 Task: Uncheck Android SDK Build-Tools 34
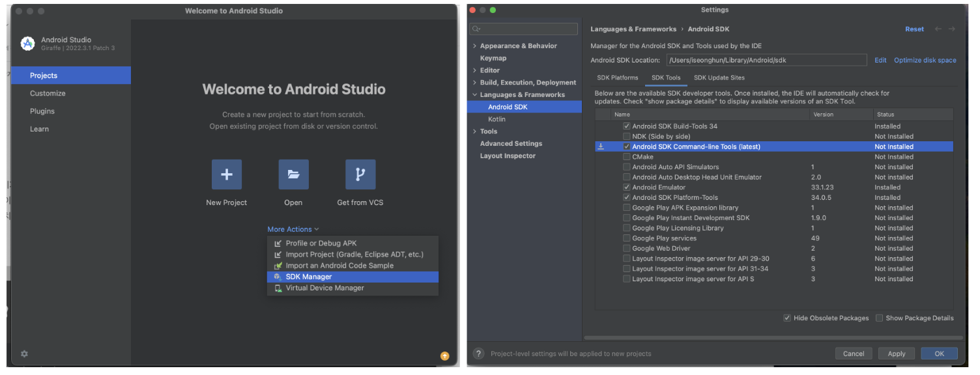click(626, 126)
